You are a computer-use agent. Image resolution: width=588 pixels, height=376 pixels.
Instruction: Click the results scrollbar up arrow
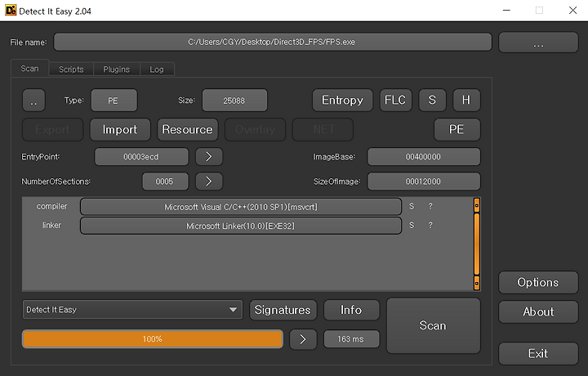click(x=477, y=205)
